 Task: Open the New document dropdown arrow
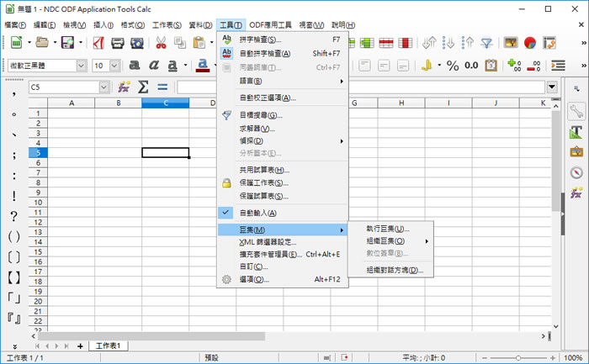(x=29, y=42)
